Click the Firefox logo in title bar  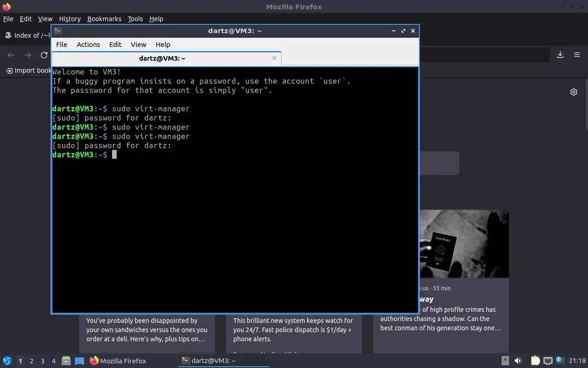tap(6, 6)
